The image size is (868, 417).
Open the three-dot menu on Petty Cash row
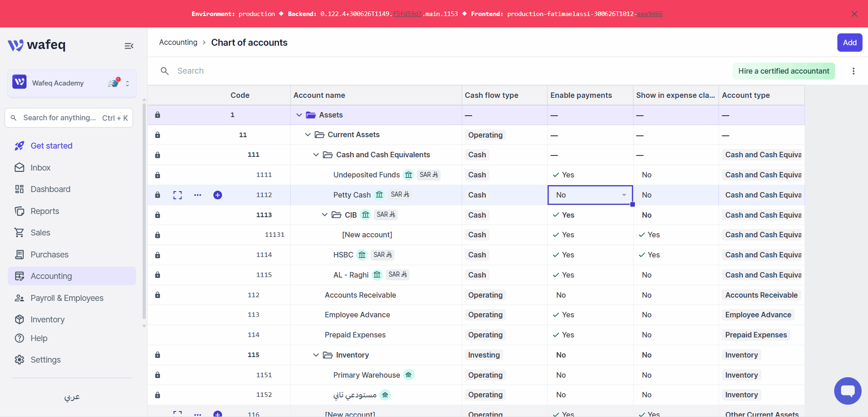pos(197,195)
